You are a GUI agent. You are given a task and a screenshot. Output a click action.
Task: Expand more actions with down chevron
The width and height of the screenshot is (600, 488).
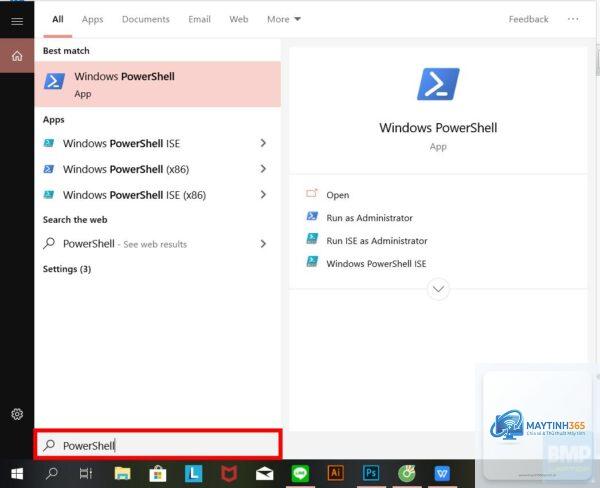click(438, 289)
